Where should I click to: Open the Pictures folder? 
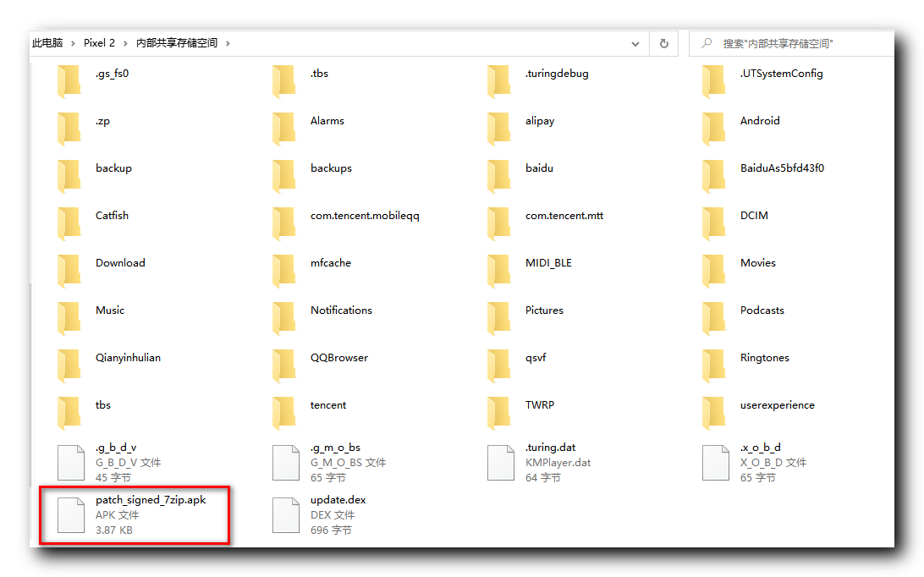[x=544, y=310]
